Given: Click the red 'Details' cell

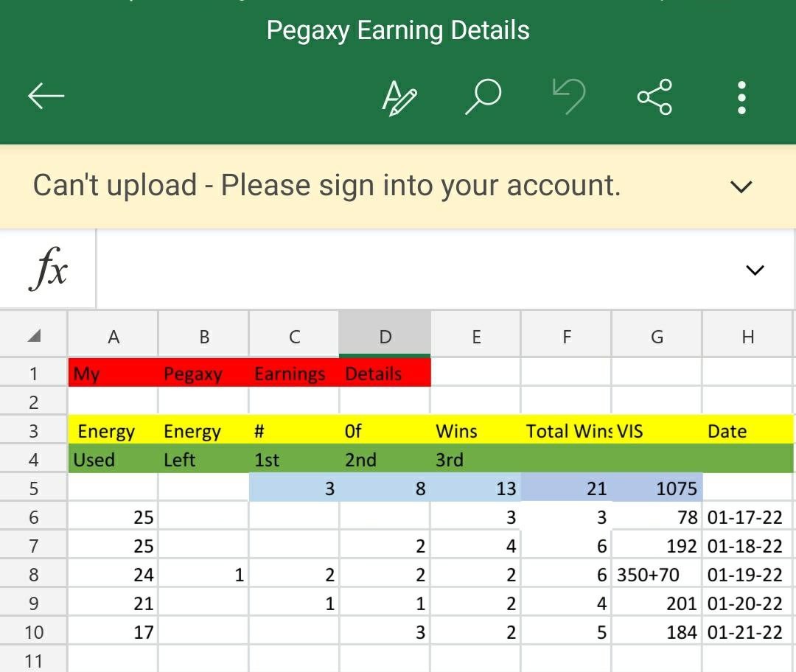Looking at the screenshot, I should point(385,373).
